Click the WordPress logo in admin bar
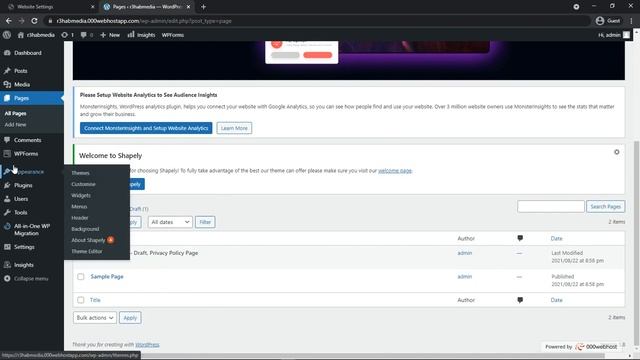Viewport: 640px width, 360px height. click(x=7, y=35)
